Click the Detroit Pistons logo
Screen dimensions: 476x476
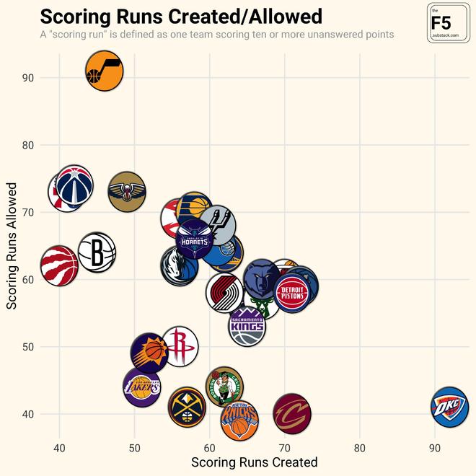pyautogui.click(x=292, y=293)
